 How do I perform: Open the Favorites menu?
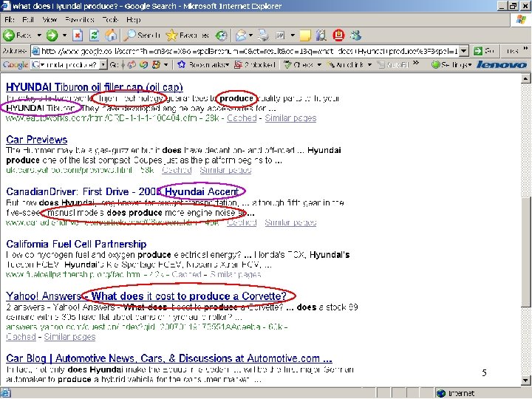click(79, 20)
